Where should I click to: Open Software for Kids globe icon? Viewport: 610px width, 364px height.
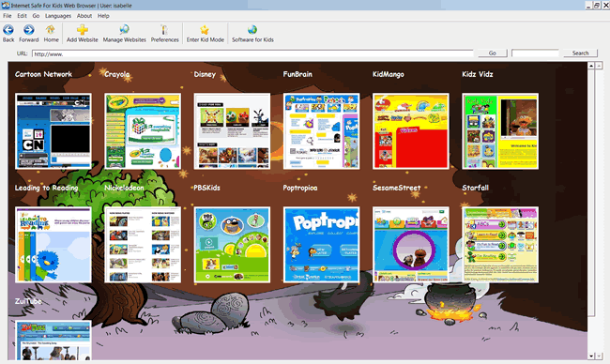coord(252,30)
